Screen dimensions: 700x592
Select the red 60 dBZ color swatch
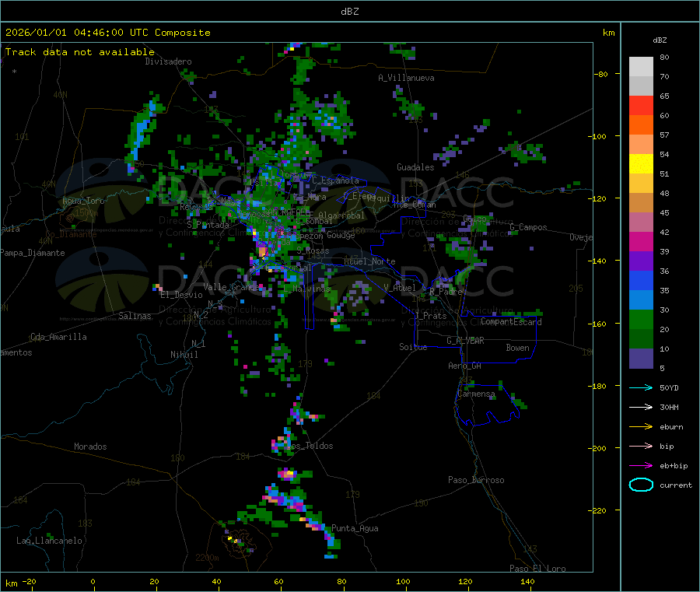[x=641, y=105]
